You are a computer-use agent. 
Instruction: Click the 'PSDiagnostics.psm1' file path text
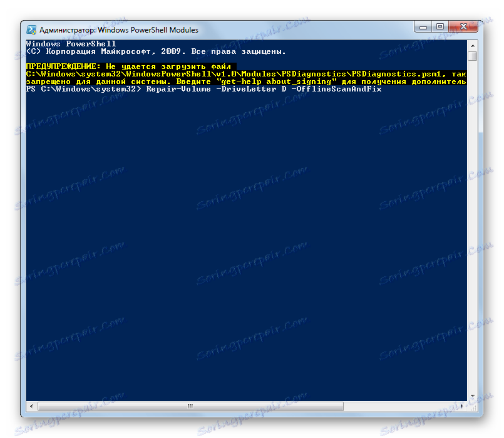coord(396,75)
